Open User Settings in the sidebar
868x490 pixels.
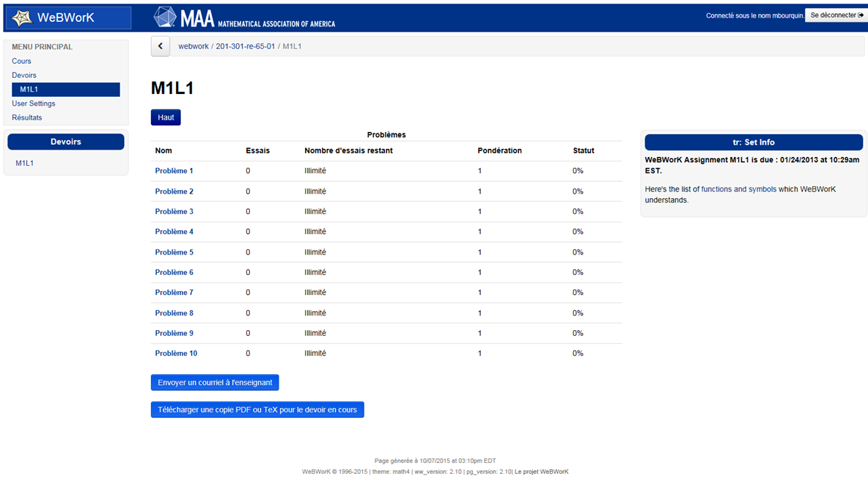click(x=34, y=103)
